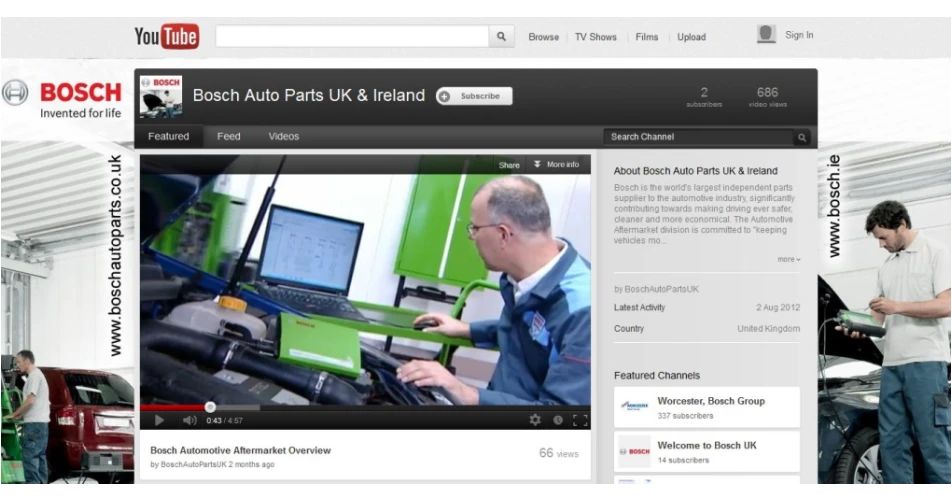Click BoschAutoPartsUK uploader link under video
This screenshot has height=500, width=952.
pos(194,464)
